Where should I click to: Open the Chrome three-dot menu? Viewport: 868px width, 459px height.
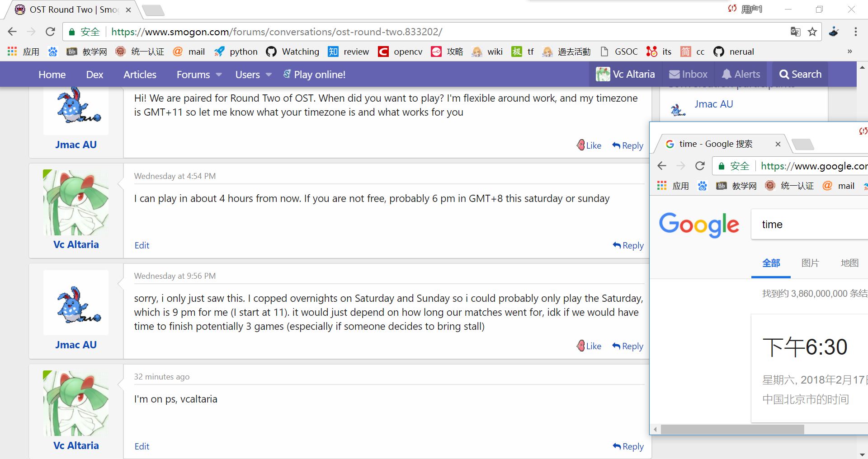click(855, 32)
